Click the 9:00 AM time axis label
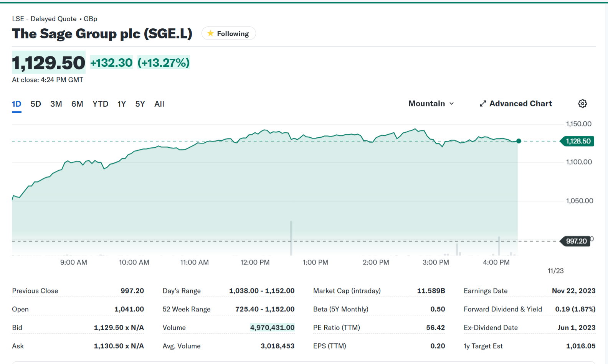The width and height of the screenshot is (608, 364). [x=74, y=262]
